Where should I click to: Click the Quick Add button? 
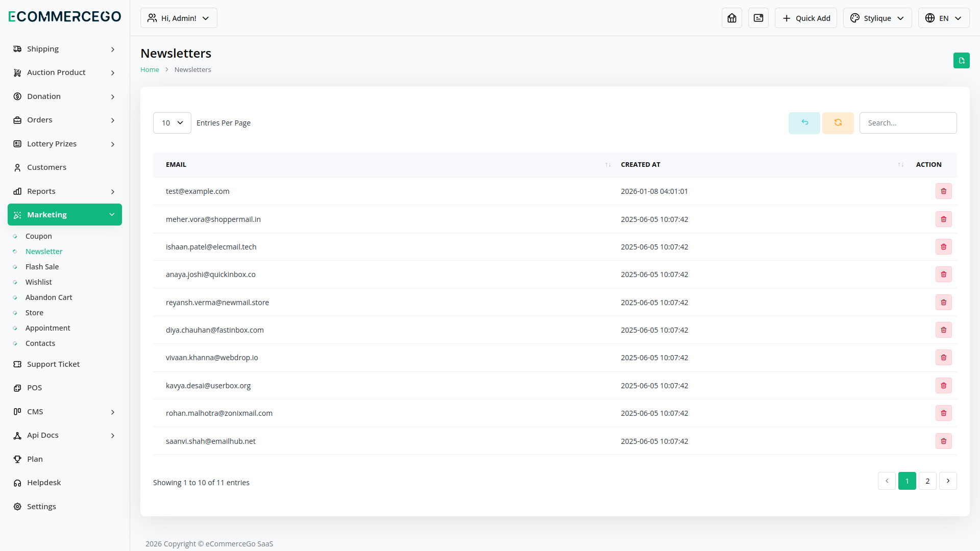click(x=806, y=18)
